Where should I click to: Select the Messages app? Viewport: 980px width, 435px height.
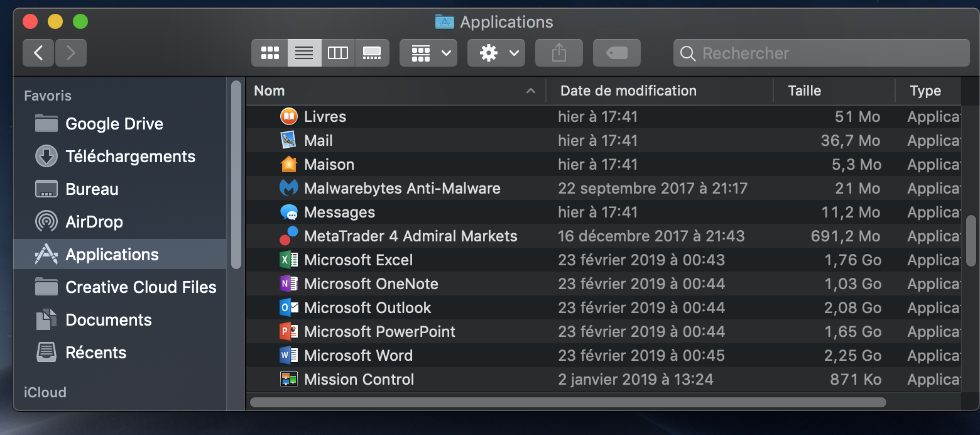tap(339, 212)
